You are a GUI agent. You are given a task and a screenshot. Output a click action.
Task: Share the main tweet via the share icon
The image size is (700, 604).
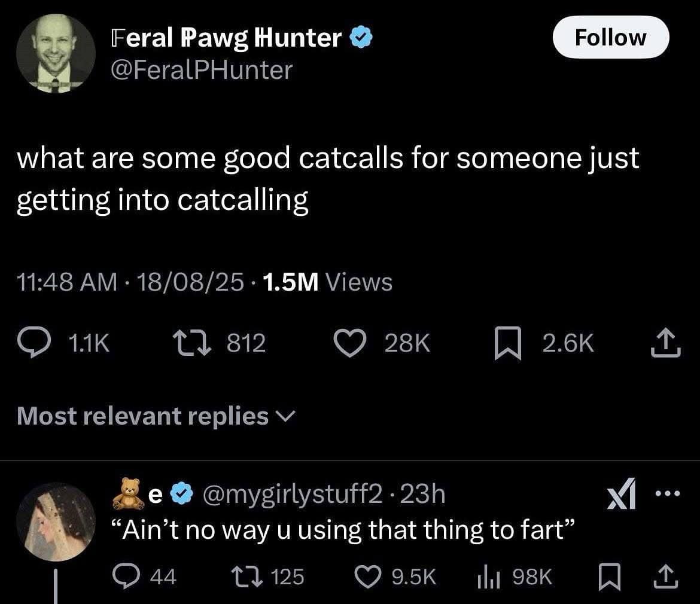(664, 341)
